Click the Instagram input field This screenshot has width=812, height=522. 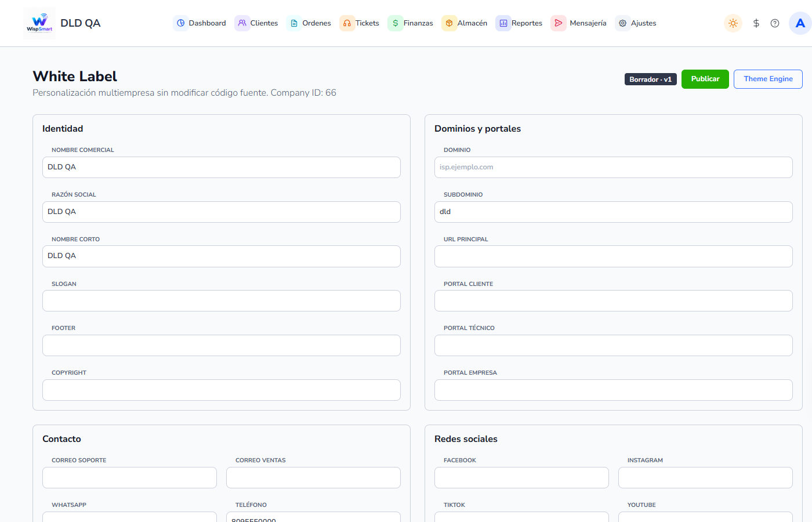pos(705,477)
